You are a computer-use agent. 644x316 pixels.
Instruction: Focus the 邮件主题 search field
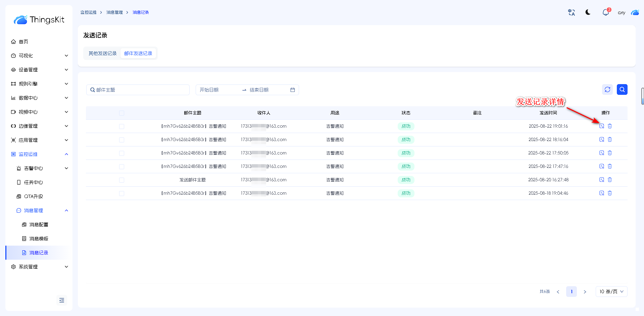[x=141, y=90]
